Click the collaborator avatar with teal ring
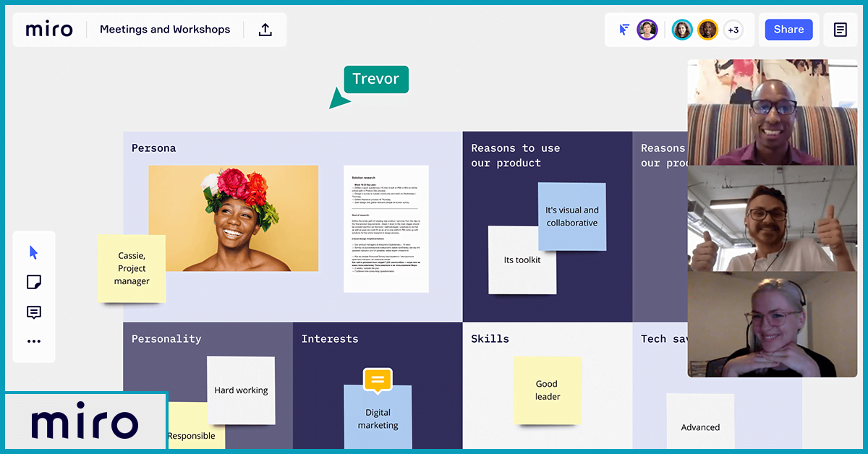Image resolution: width=868 pixels, height=454 pixels. [x=682, y=30]
